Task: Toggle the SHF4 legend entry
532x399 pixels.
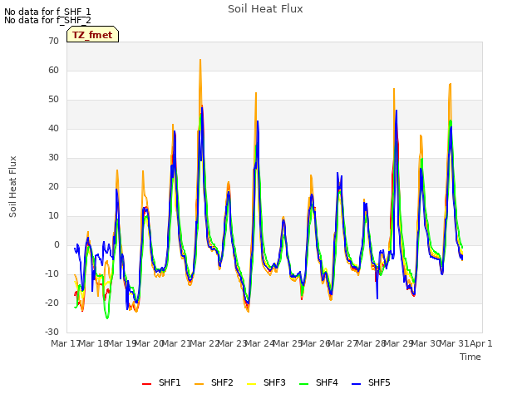Action: point(318,382)
